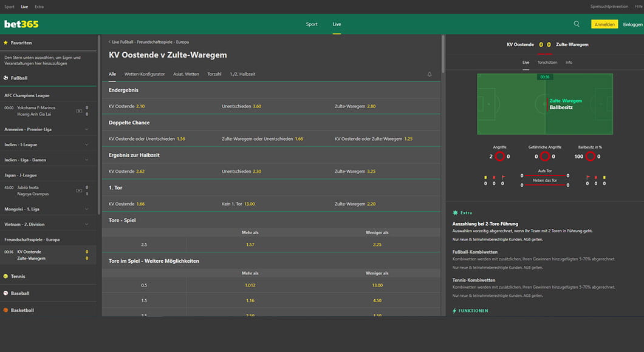
Task: Click the Extra star icon
Action: click(455, 212)
